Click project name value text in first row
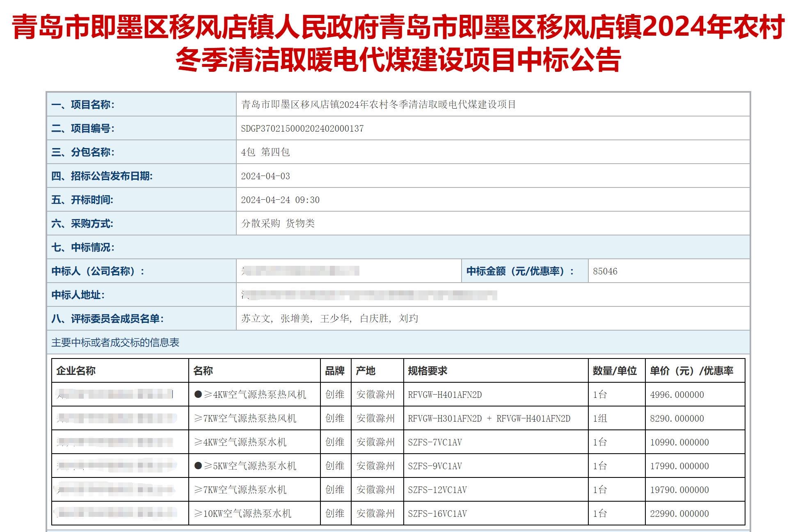 [378, 105]
